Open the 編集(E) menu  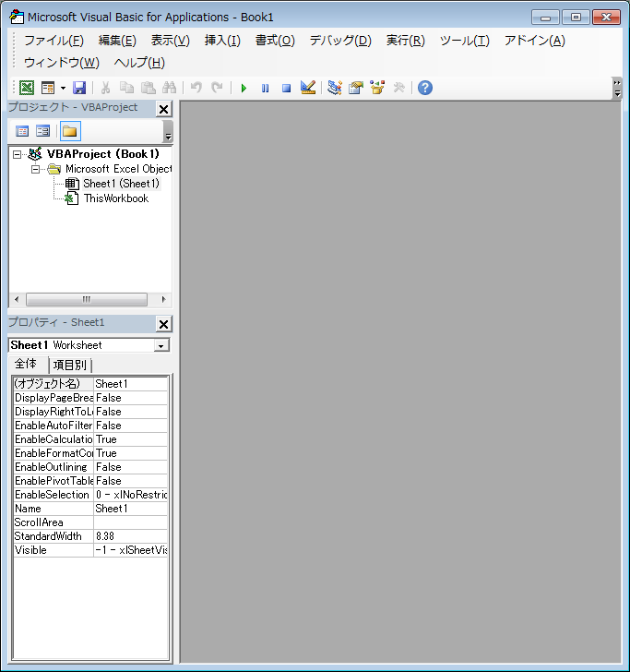[117, 41]
